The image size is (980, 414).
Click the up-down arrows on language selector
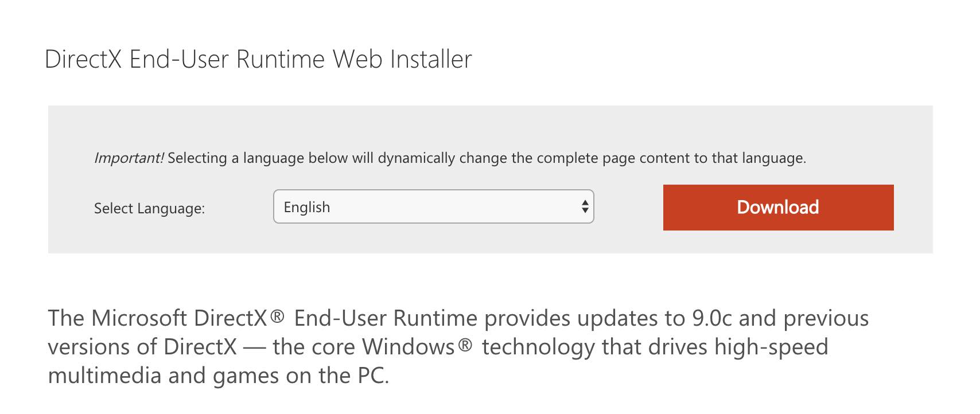[x=585, y=206]
